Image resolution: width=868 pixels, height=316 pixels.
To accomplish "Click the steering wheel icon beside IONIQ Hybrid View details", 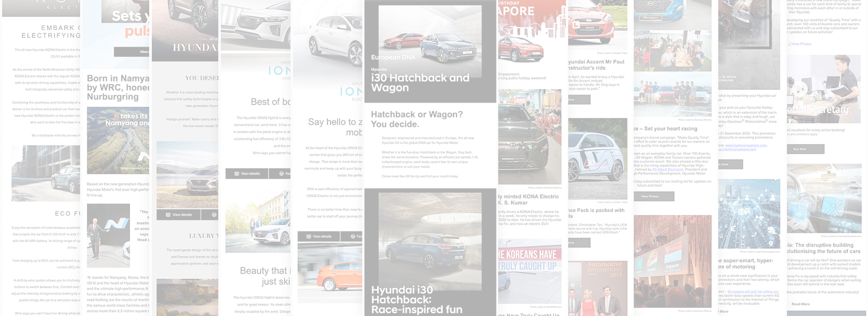I will click(281, 174).
